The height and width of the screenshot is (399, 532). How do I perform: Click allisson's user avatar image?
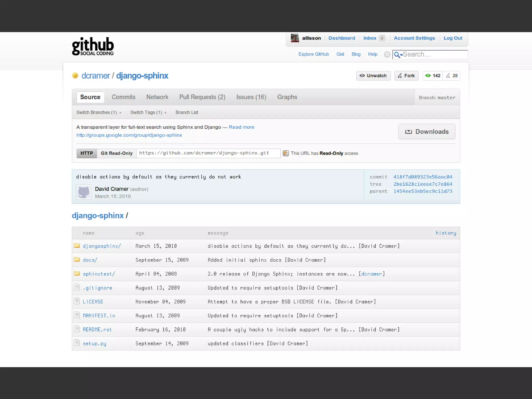coord(295,38)
